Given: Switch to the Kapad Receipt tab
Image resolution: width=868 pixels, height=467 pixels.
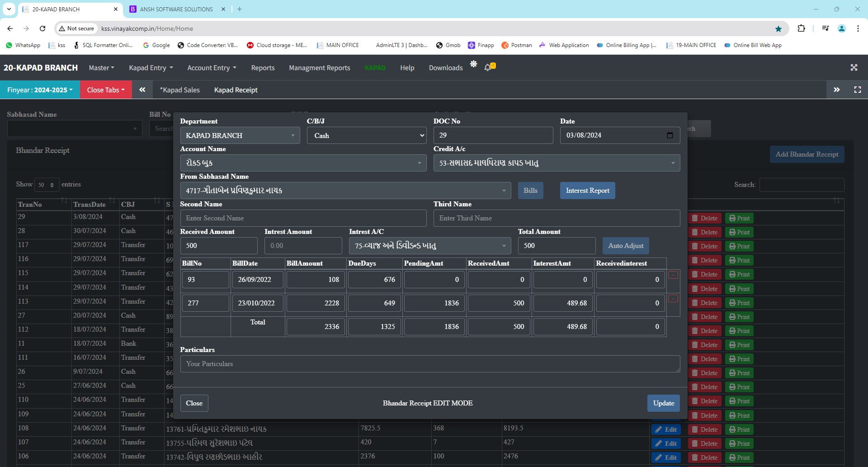Looking at the screenshot, I should [236, 90].
